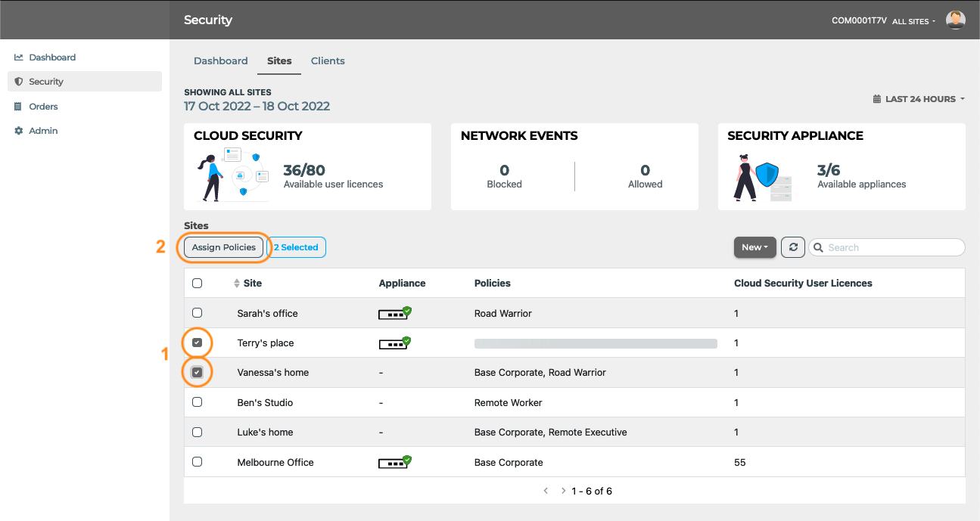Open the New dropdown button
Image resolution: width=980 pixels, height=521 pixels.
755,247
